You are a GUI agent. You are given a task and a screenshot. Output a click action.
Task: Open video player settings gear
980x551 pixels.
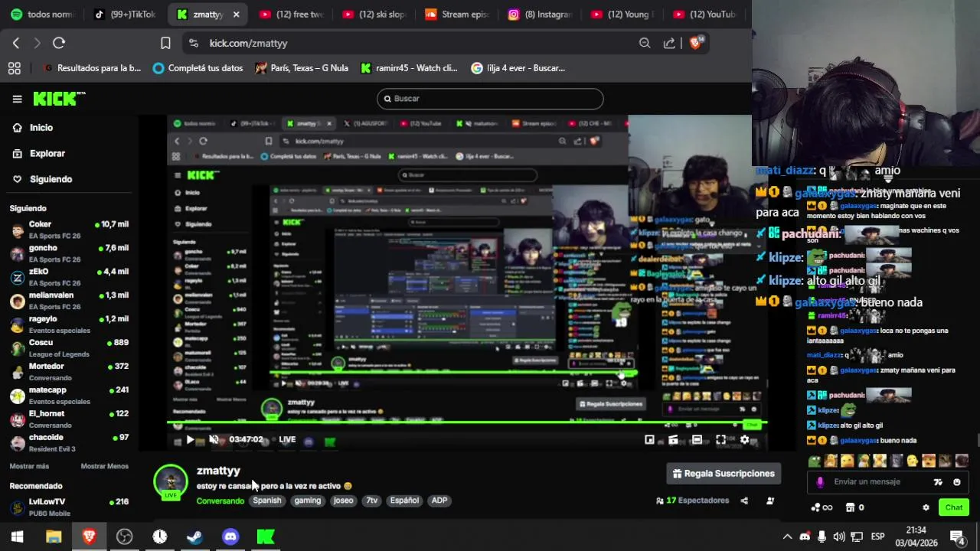pos(744,439)
